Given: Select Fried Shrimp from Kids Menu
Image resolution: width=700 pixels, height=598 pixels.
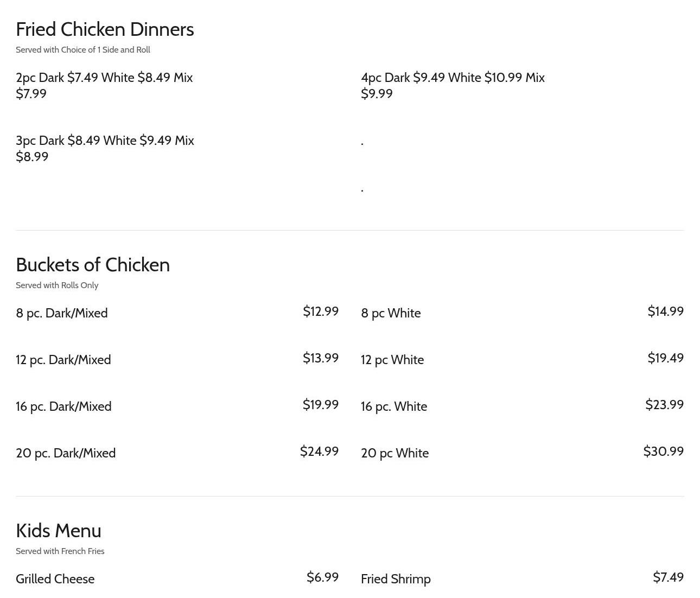Looking at the screenshot, I should click(396, 579).
